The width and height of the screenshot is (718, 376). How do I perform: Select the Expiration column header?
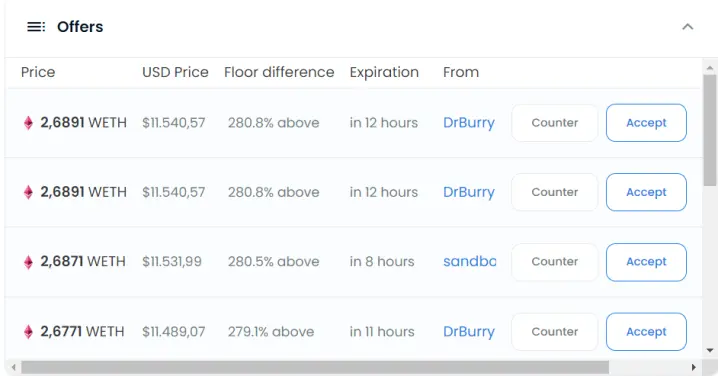tap(384, 72)
